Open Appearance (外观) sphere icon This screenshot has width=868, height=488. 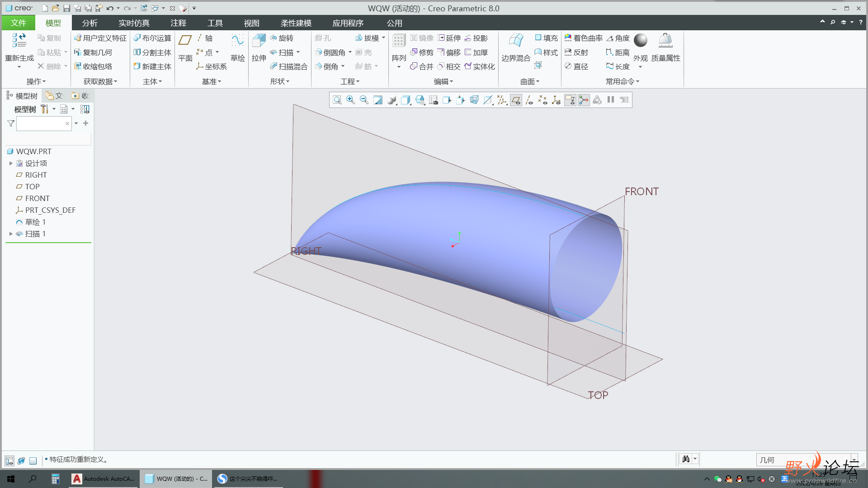click(641, 41)
